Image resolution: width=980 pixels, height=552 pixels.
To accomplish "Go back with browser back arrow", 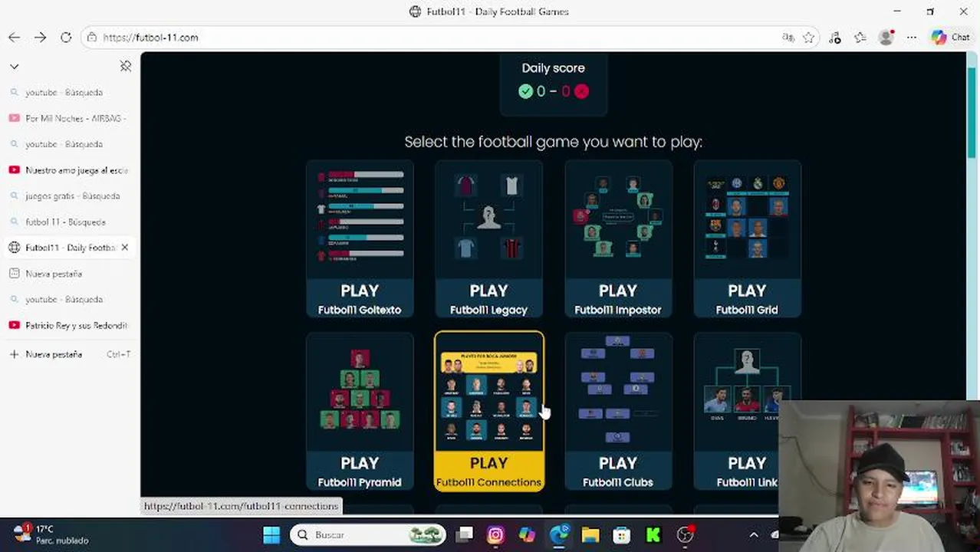I will point(14,38).
